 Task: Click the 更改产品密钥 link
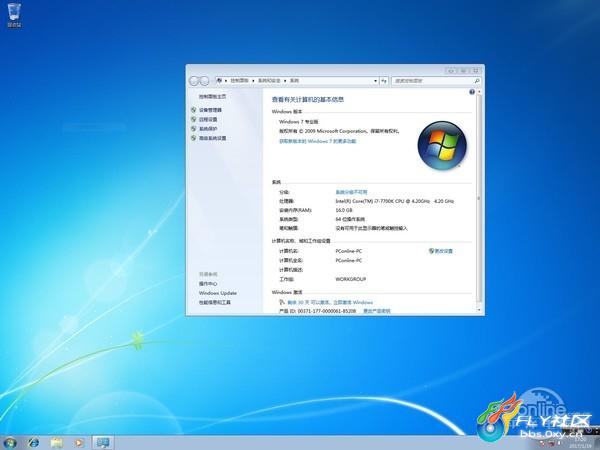377,311
